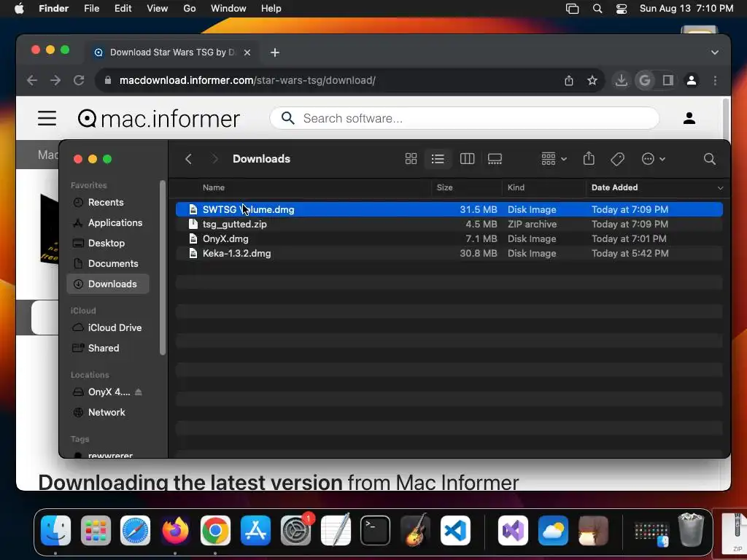Screen dimensions: 747x560
Task: Bookmark the page with star icon
Action: click(592, 80)
